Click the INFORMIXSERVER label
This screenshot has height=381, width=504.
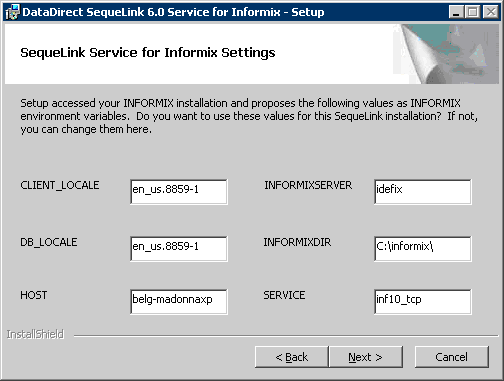coord(308,185)
